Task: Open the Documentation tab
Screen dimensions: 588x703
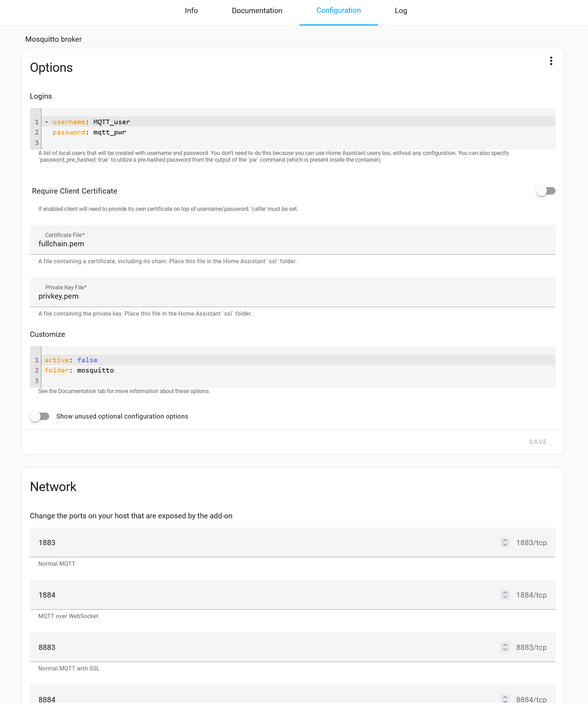Action: click(257, 11)
